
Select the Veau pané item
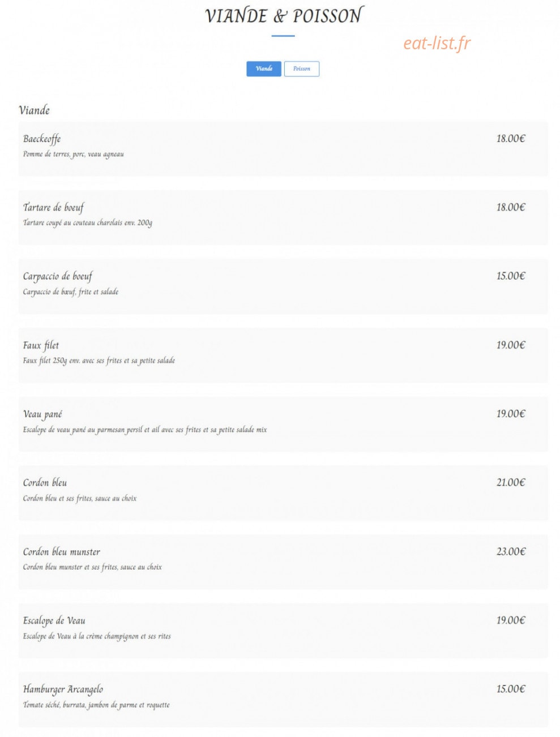283,425
